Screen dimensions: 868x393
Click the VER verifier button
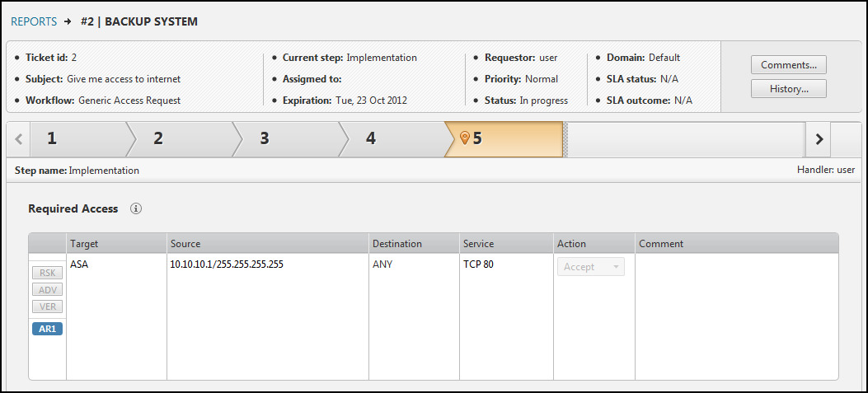click(47, 306)
